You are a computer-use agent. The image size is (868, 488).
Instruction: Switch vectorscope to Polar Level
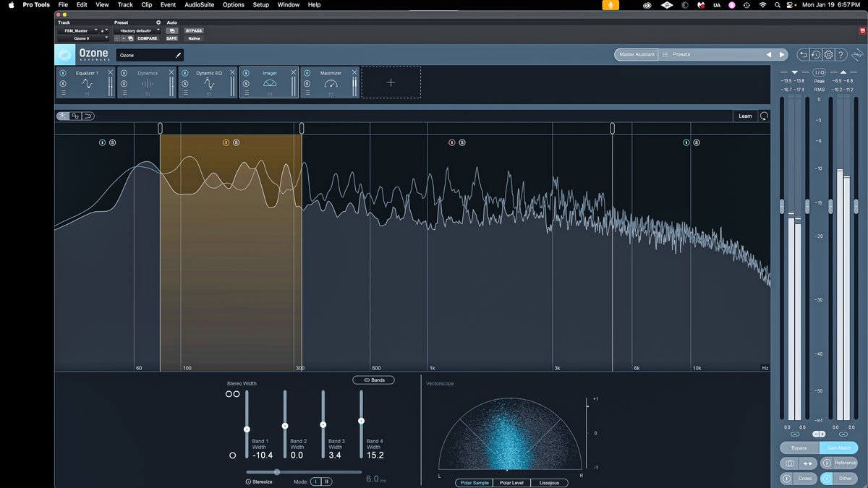(511, 482)
